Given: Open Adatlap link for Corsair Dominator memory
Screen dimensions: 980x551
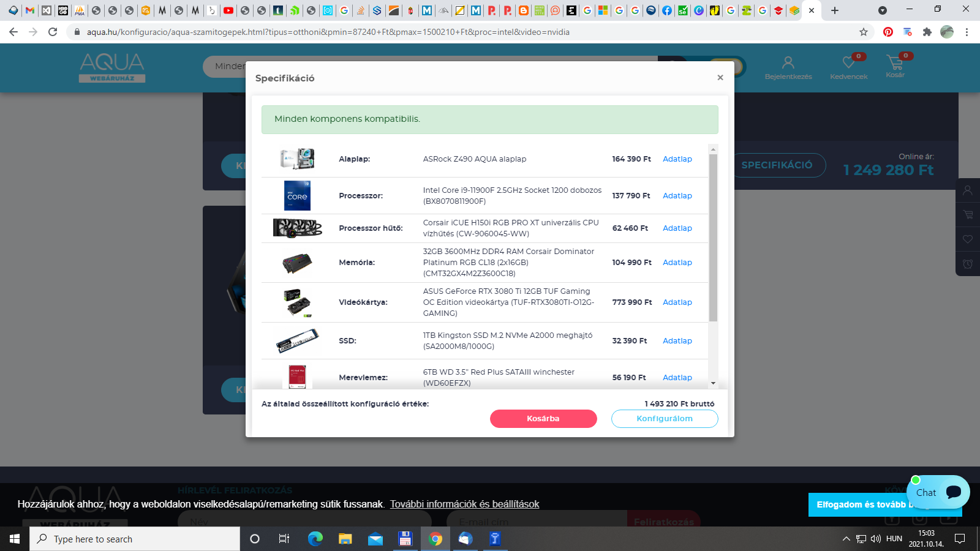Looking at the screenshot, I should click(x=677, y=263).
